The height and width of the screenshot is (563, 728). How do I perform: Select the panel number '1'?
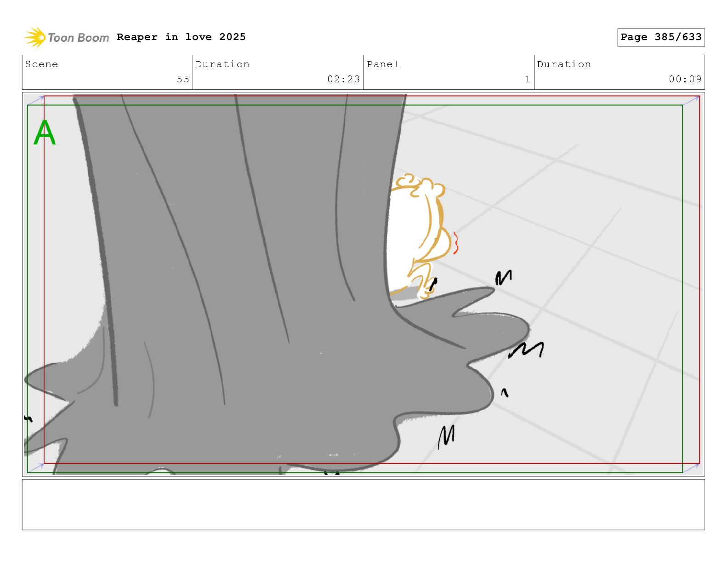coord(527,79)
